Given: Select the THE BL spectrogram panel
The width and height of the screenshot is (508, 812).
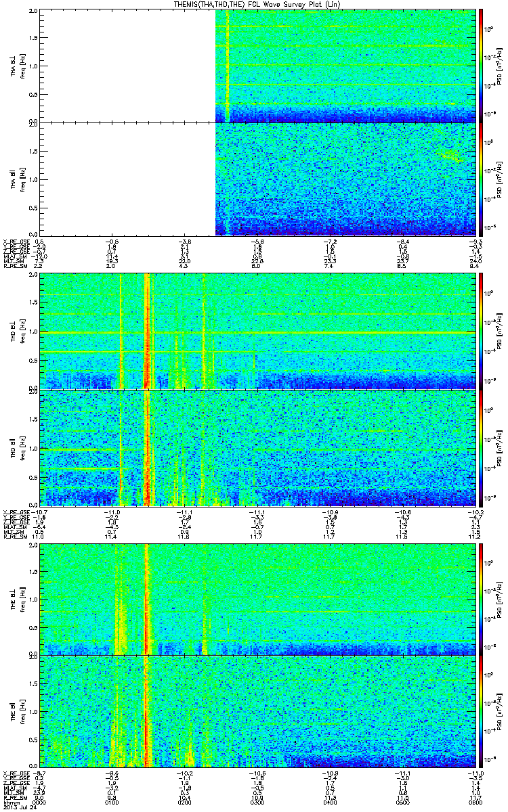Looking at the screenshot, I should point(257,598).
